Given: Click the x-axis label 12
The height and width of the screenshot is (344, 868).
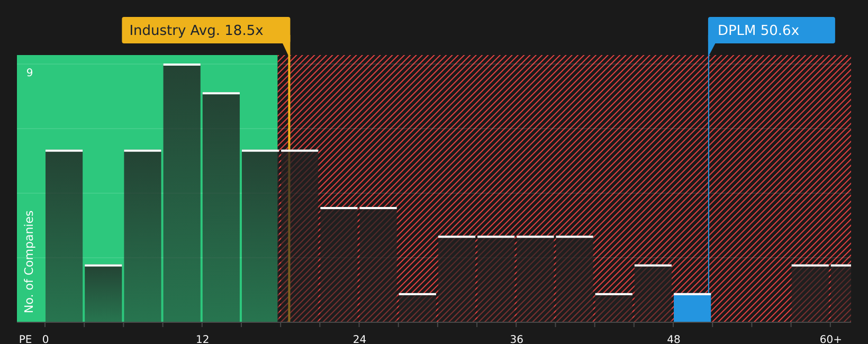Looking at the screenshot, I should click(x=202, y=339).
